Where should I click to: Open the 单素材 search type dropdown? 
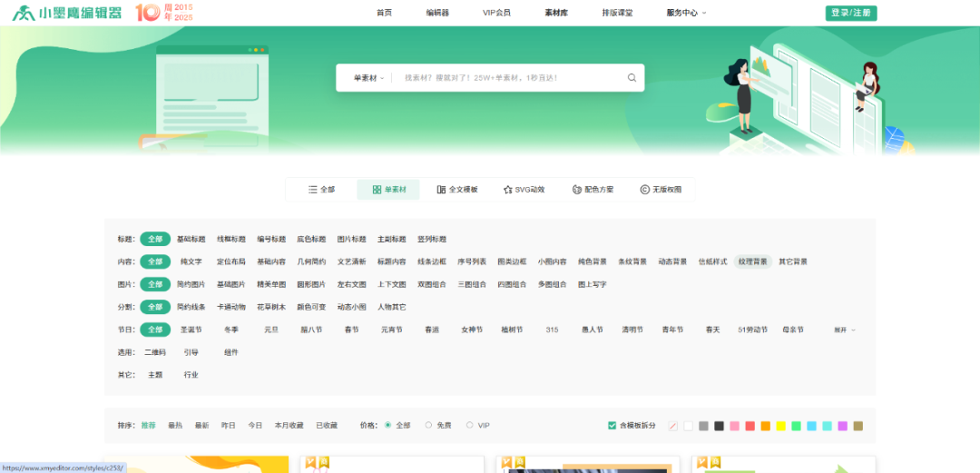tap(368, 78)
